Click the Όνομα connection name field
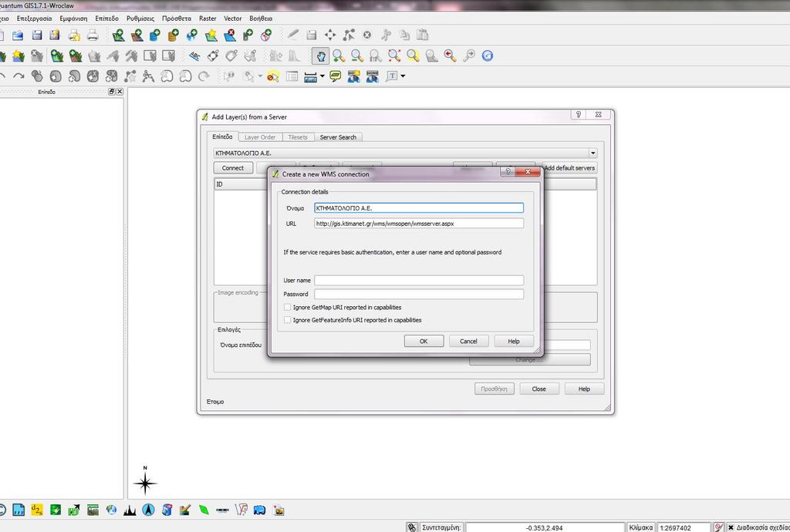790x532 pixels. click(419, 208)
